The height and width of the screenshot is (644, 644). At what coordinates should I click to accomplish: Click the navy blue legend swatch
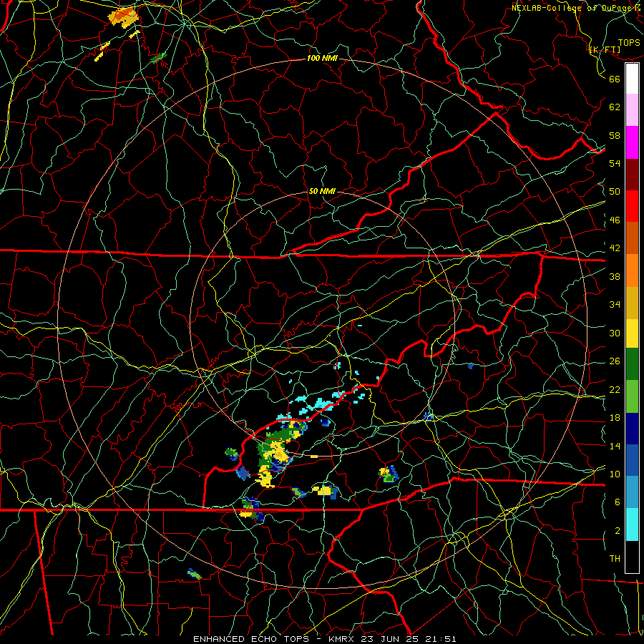point(632,429)
